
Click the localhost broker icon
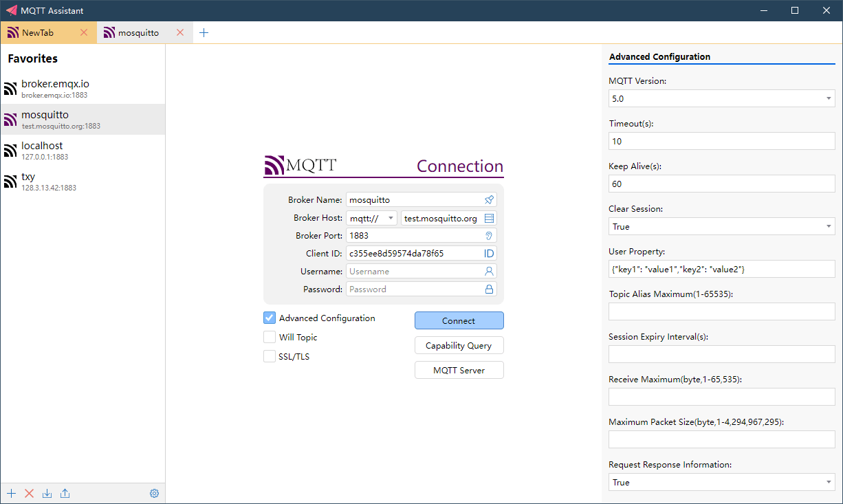coord(10,151)
